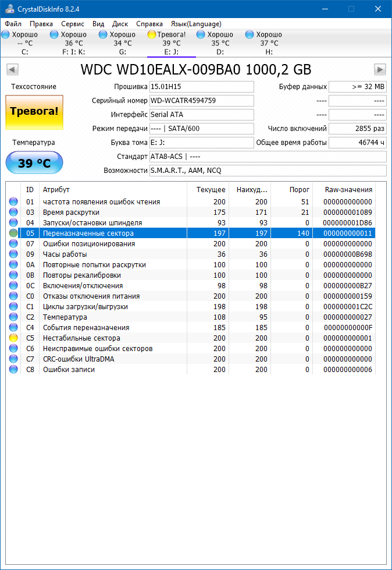The width and height of the screenshot is (392, 570).
Task: Open the Вид menu
Action: [x=98, y=24]
